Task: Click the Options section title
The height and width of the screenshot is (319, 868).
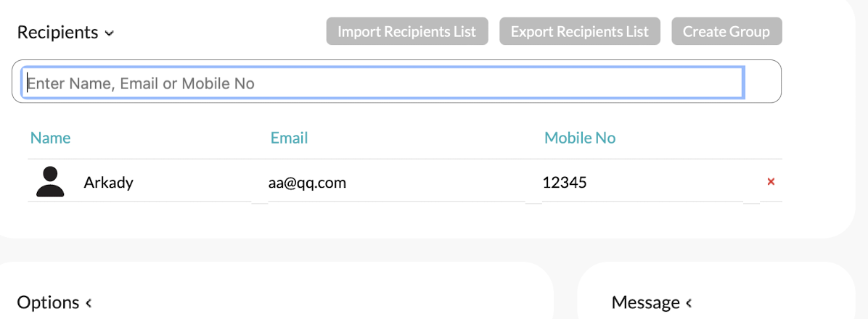Action: pyautogui.click(x=48, y=302)
